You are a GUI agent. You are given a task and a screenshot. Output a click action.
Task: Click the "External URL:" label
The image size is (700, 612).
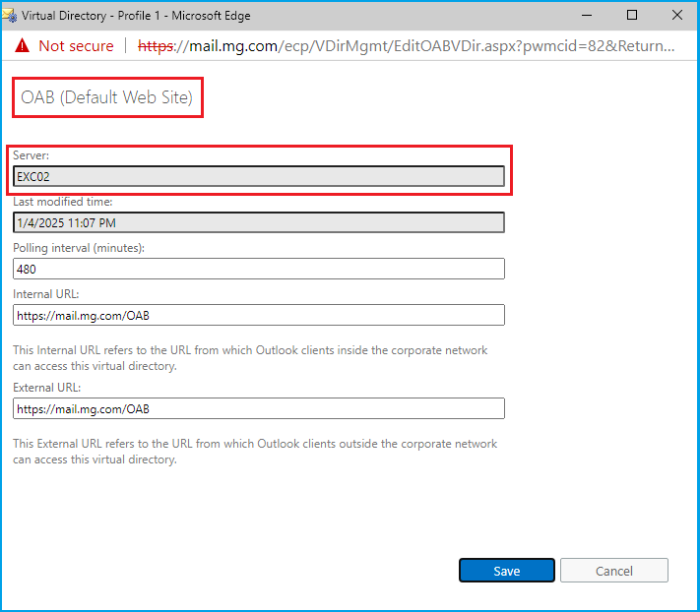click(x=46, y=388)
